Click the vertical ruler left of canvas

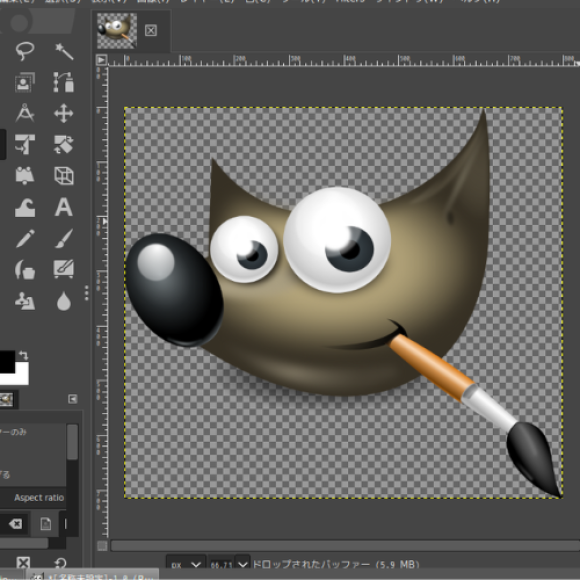(102, 301)
